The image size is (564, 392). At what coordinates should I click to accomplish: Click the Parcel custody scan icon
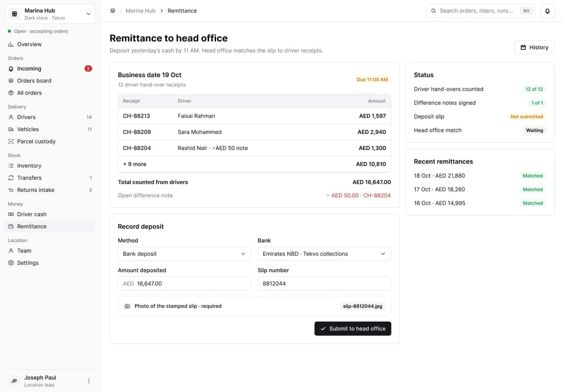[x=11, y=141]
